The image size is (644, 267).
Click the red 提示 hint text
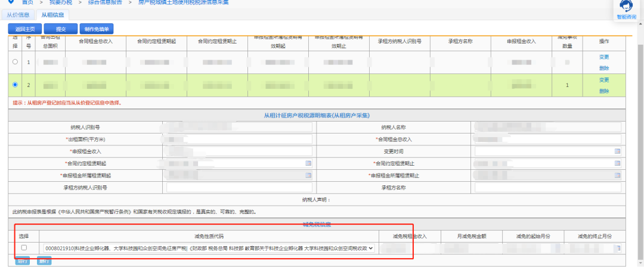(67, 103)
